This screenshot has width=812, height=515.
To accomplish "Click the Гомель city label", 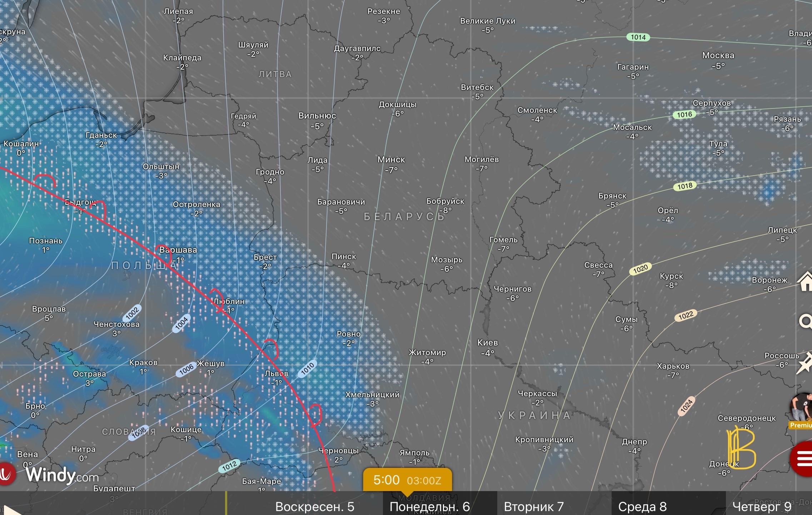I will pyautogui.click(x=503, y=240).
